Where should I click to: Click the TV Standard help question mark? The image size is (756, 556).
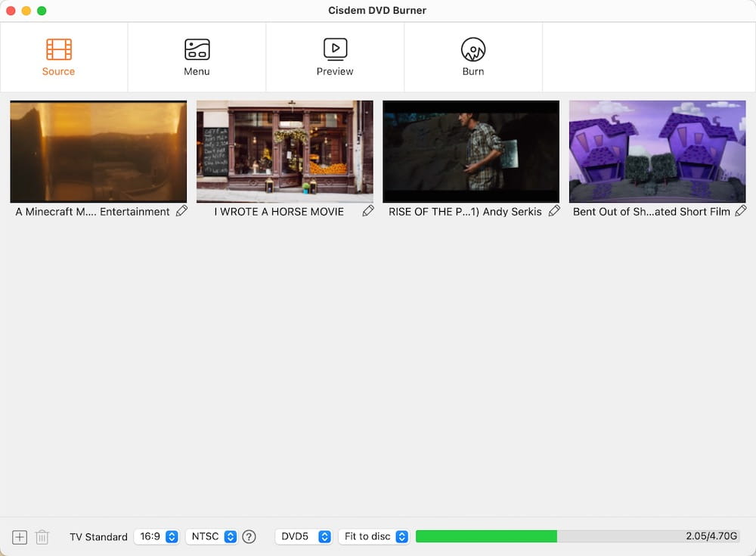pos(249,536)
